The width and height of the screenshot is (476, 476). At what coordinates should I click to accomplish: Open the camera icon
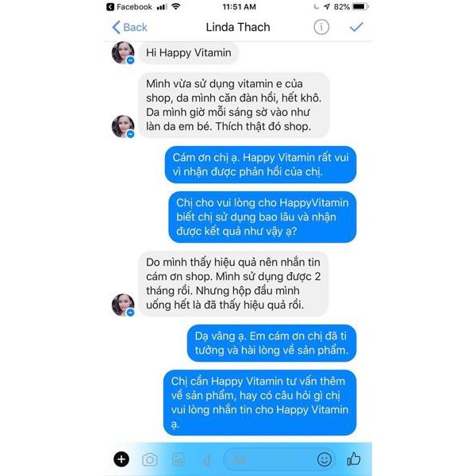150,459
